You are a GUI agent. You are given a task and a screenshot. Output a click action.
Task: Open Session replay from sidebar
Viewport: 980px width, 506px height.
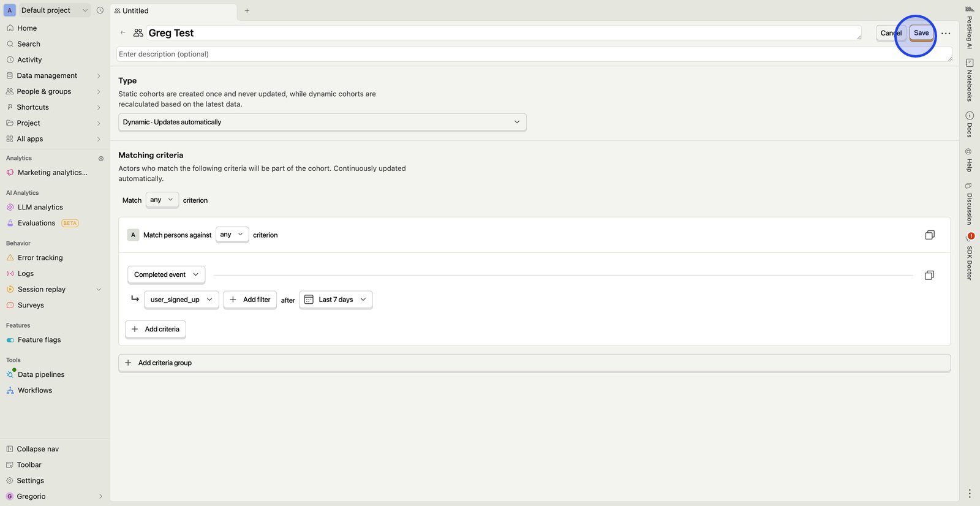coord(42,290)
